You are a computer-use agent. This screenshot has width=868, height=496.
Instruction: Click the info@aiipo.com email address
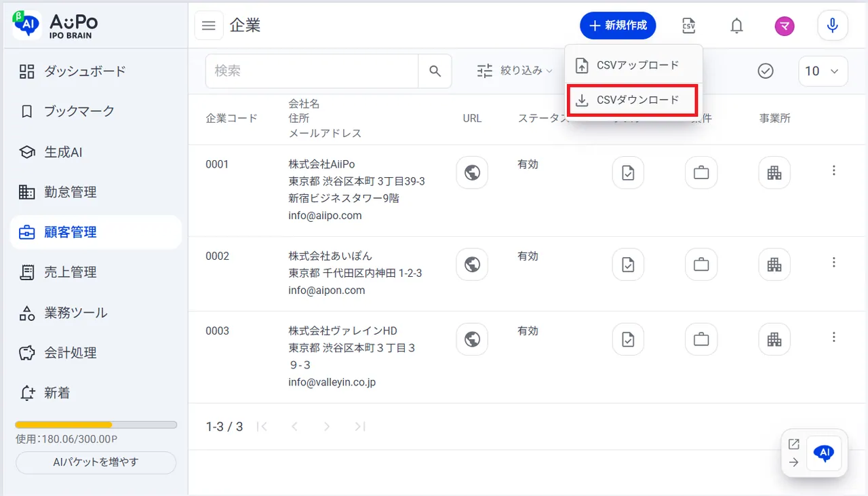pyautogui.click(x=325, y=216)
